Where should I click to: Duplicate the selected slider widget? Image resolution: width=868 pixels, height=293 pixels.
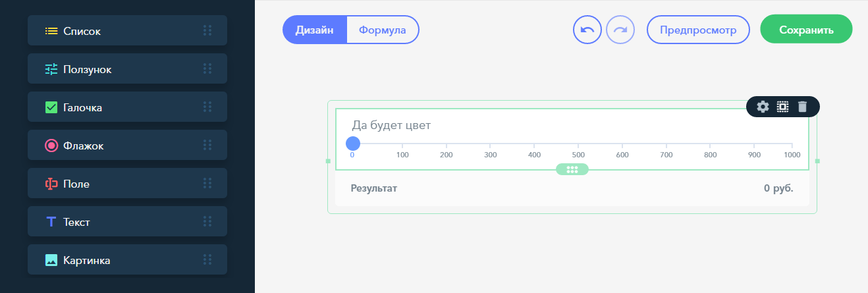click(x=782, y=107)
